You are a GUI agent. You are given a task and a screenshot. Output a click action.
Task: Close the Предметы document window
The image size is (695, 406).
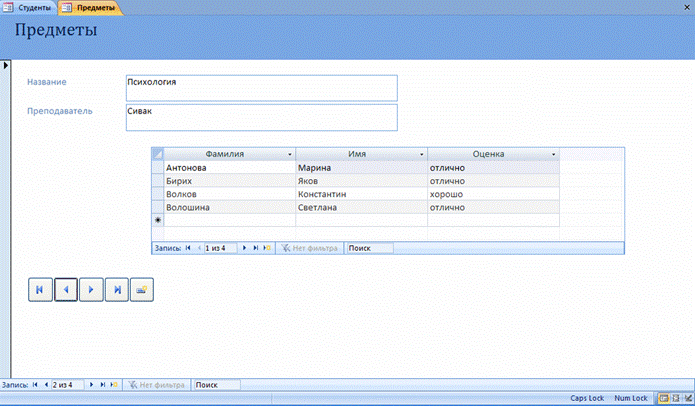point(687,7)
